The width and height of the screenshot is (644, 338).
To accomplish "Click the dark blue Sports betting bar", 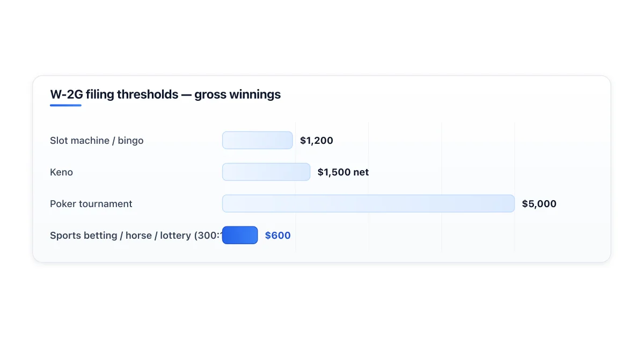I will pyautogui.click(x=240, y=236).
